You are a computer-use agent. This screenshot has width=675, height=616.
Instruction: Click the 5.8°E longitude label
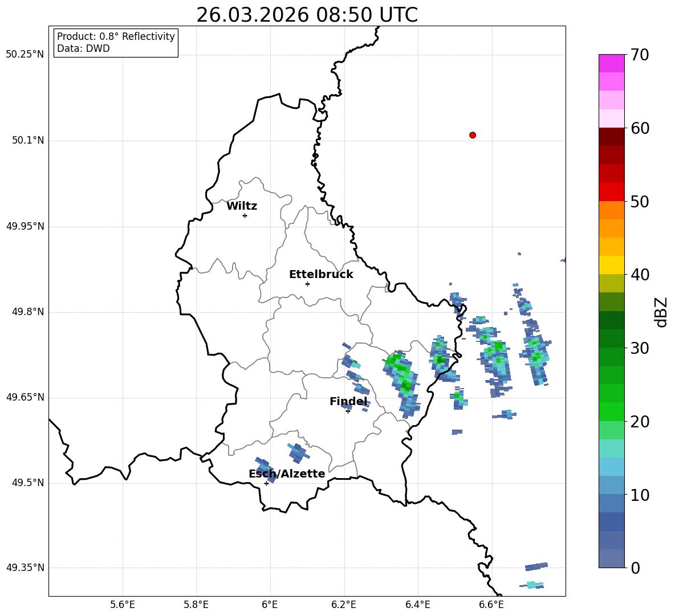196,605
